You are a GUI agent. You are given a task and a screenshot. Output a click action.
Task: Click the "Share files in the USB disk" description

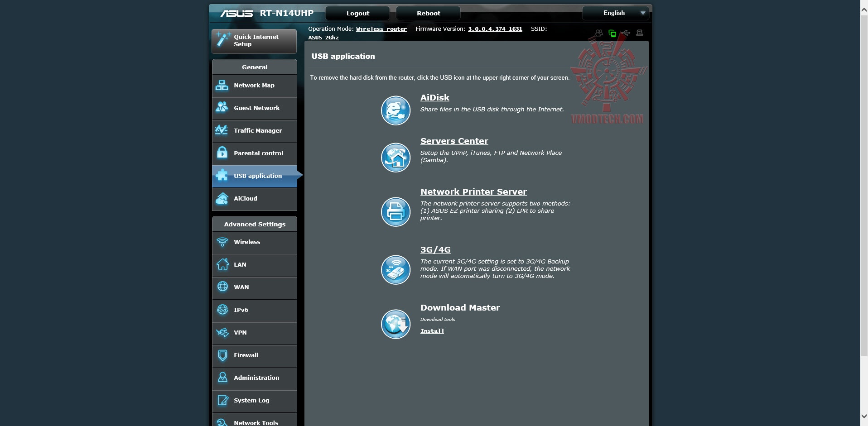point(492,110)
